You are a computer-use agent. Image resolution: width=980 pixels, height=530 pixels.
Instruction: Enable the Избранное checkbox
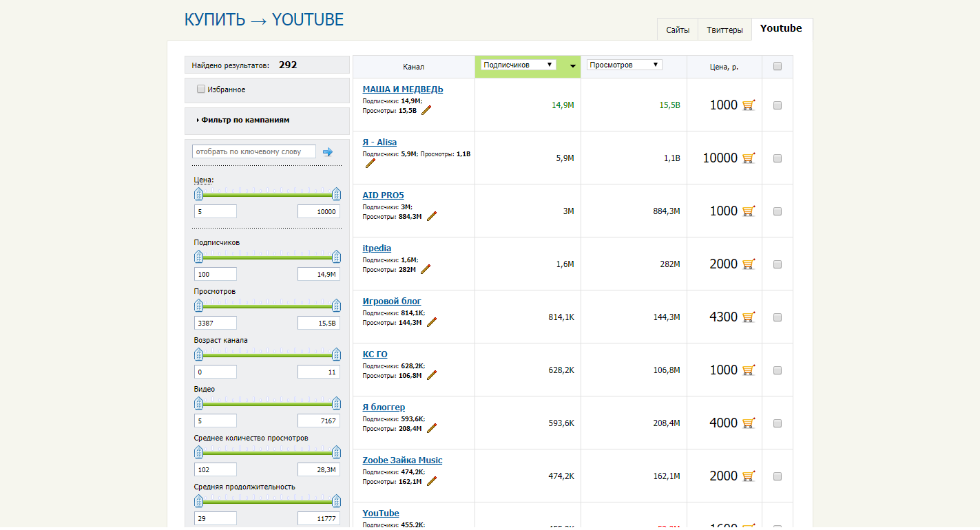[201, 89]
